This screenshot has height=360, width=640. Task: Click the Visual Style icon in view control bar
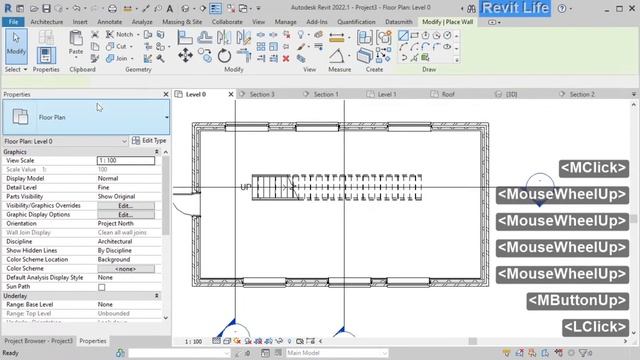tap(227, 341)
